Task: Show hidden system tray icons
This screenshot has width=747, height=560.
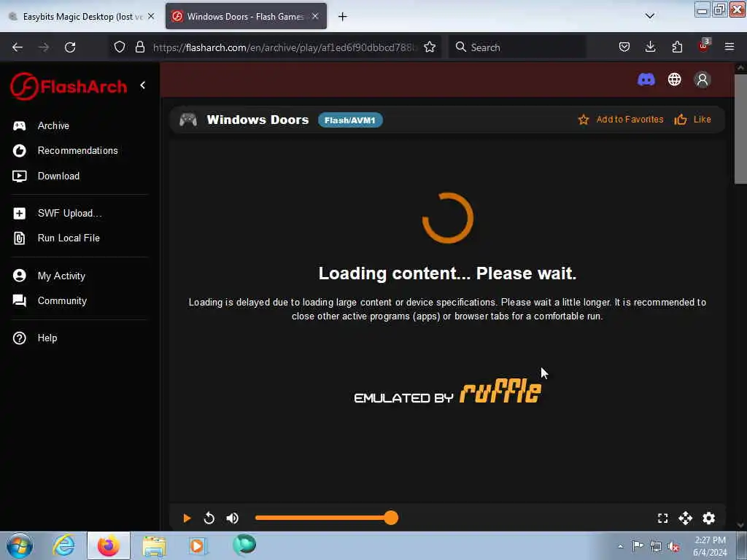Action: [620, 546]
